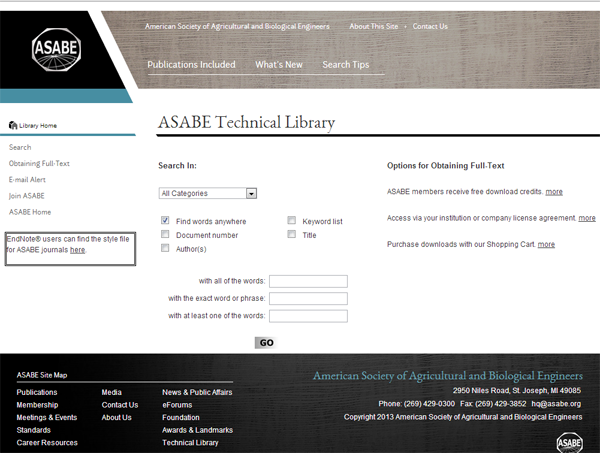
Task: Enable the Document number checkbox
Action: pos(165,234)
